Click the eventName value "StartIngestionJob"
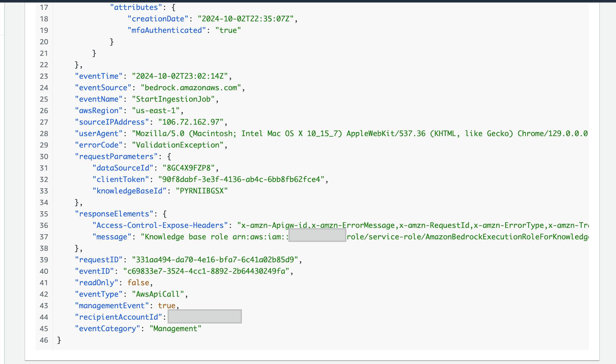Image resolution: width=616 pixels, height=364 pixels. tap(173, 99)
